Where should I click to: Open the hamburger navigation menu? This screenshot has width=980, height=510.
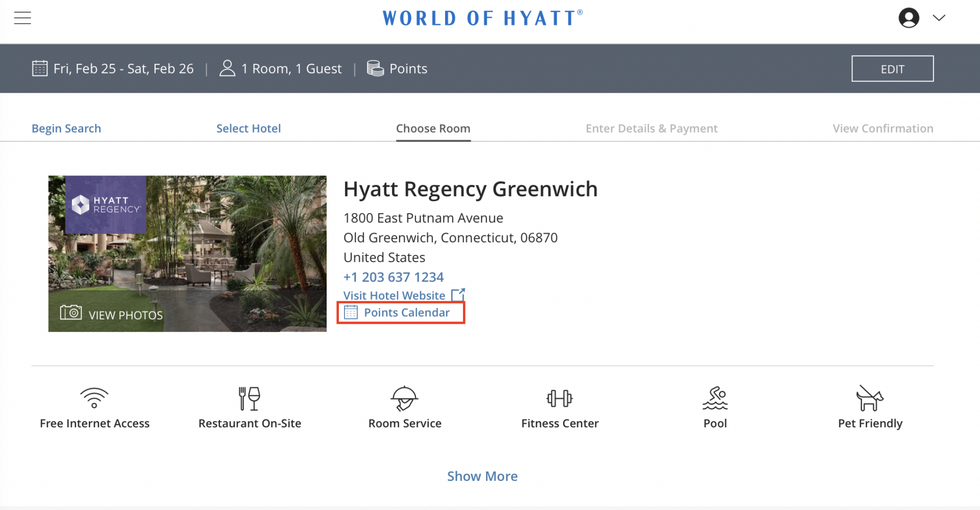tap(22, 18)
